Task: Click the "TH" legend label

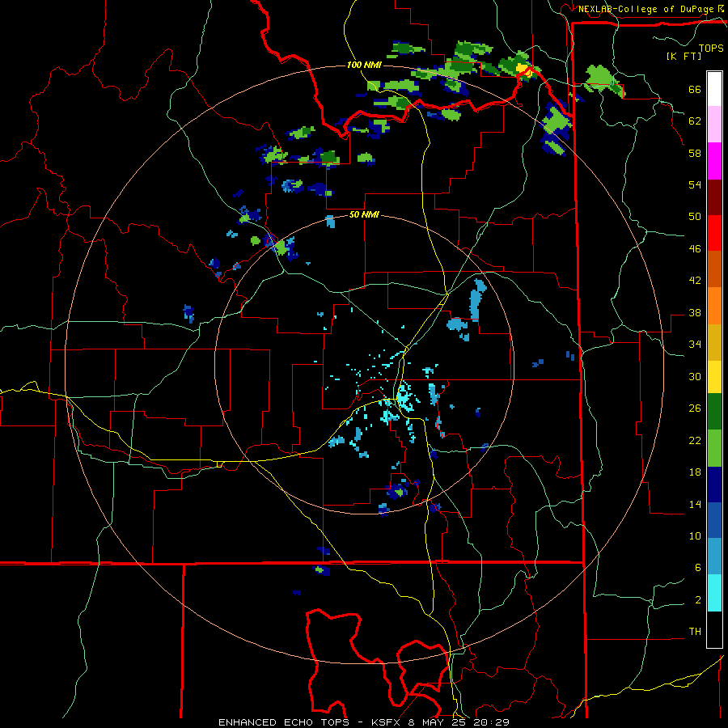Action: point(695,631)
